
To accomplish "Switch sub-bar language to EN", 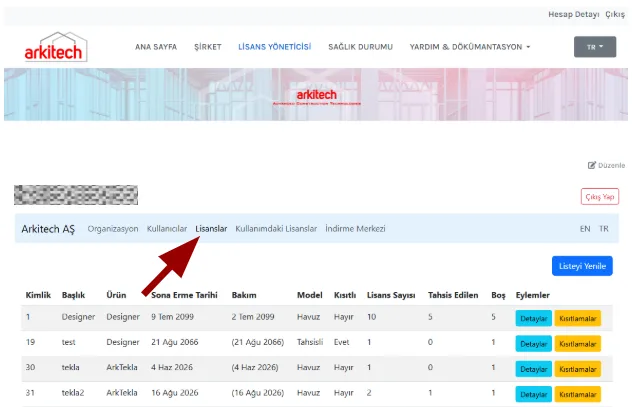I will point(585,228).
